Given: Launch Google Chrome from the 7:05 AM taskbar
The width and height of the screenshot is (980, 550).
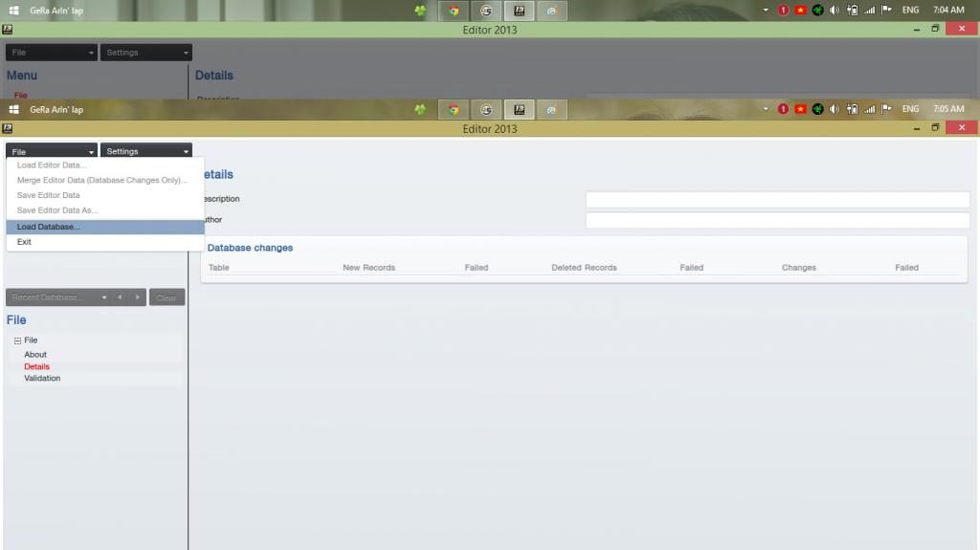Looking at the screenshot, I should click(x=454, y=109).
